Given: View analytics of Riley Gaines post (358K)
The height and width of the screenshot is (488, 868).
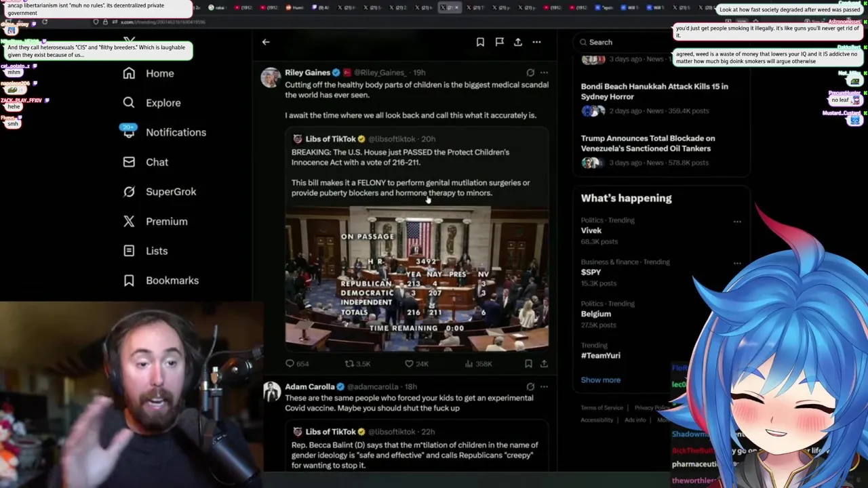Looking at the screenshot, I should [x=478, y=364].
